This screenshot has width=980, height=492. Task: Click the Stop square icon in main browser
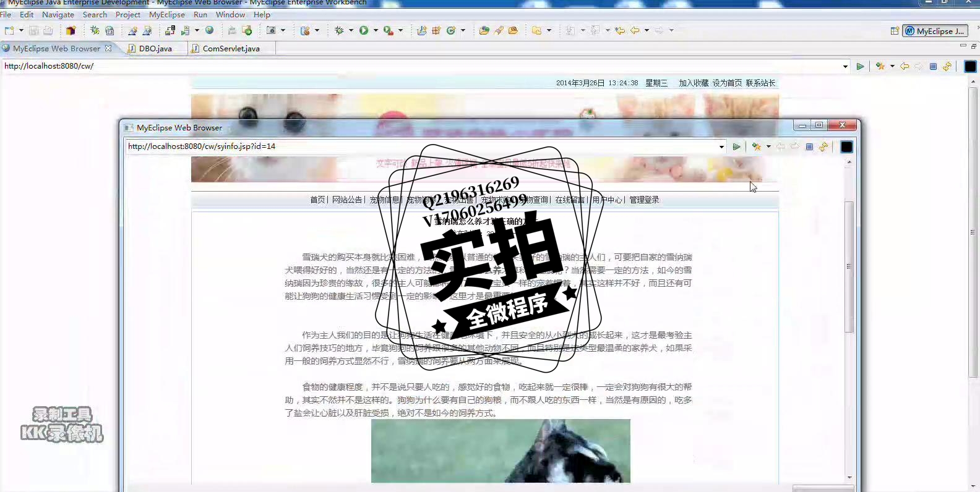[x=933, y=66]
